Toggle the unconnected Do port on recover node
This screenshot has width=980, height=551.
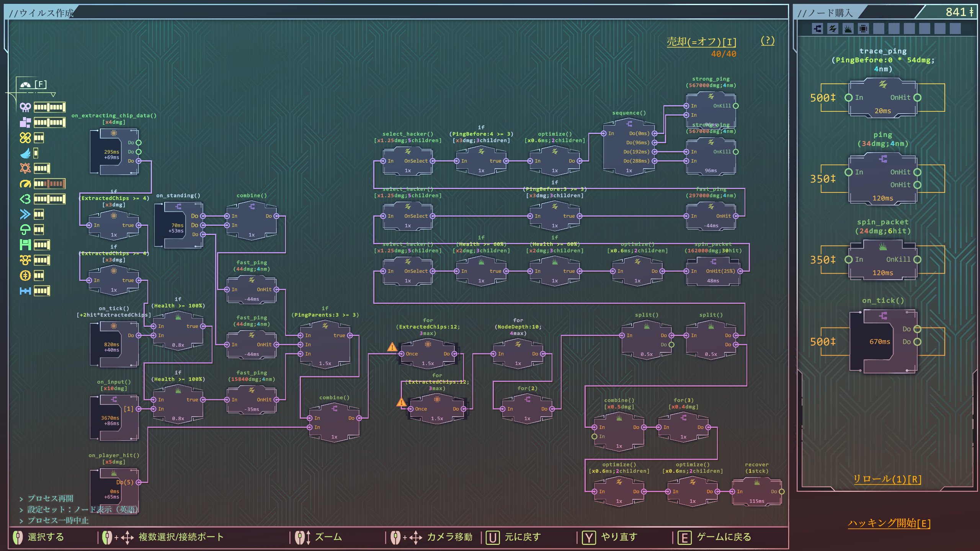782,492
